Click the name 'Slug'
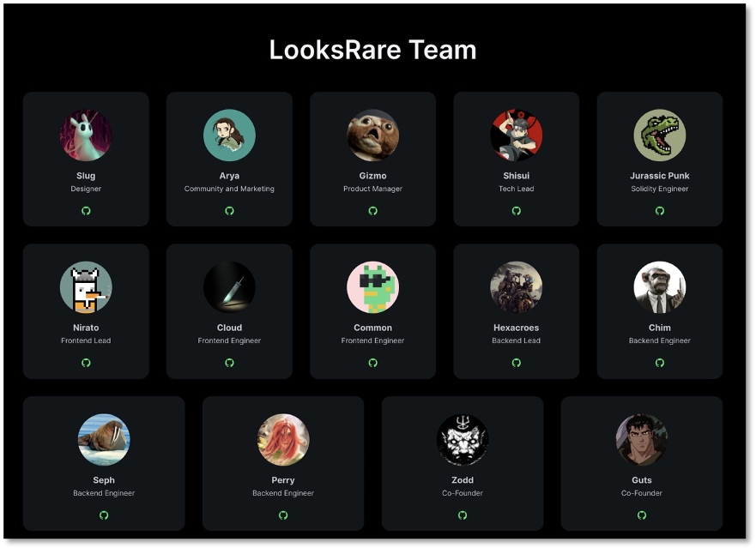Screen dimensions: 756x548 point(86,176)
